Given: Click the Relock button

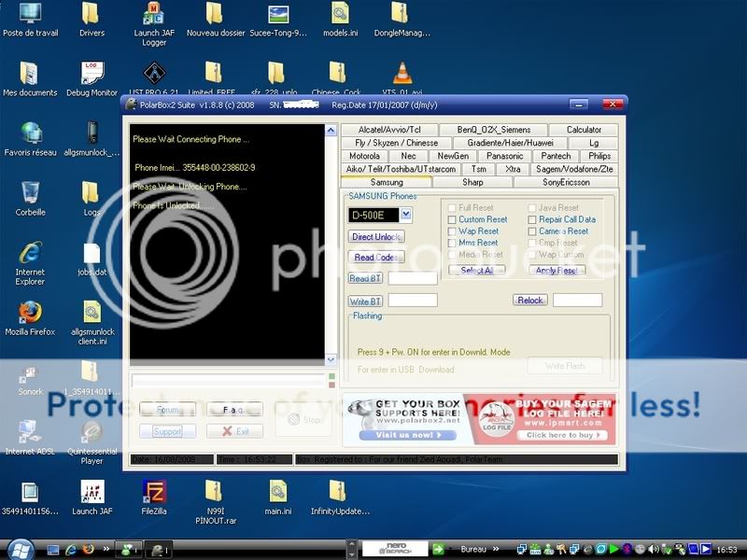Looking at the screenshot, I should click(529, 300).
